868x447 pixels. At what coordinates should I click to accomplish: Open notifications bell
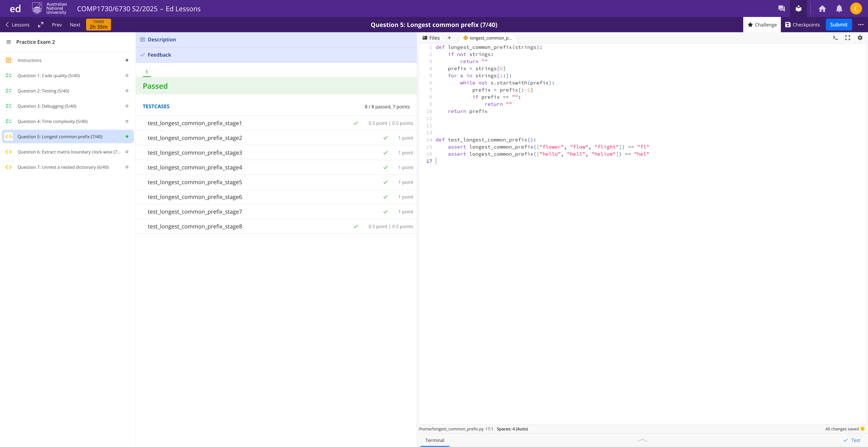(x=839, y=8)
